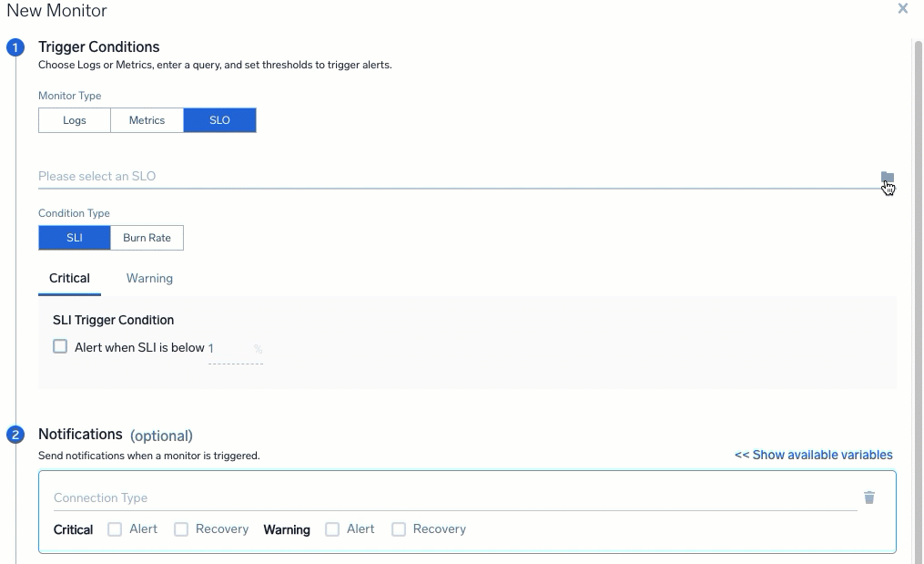Select the SLO monitor type button

pos(219,120)
